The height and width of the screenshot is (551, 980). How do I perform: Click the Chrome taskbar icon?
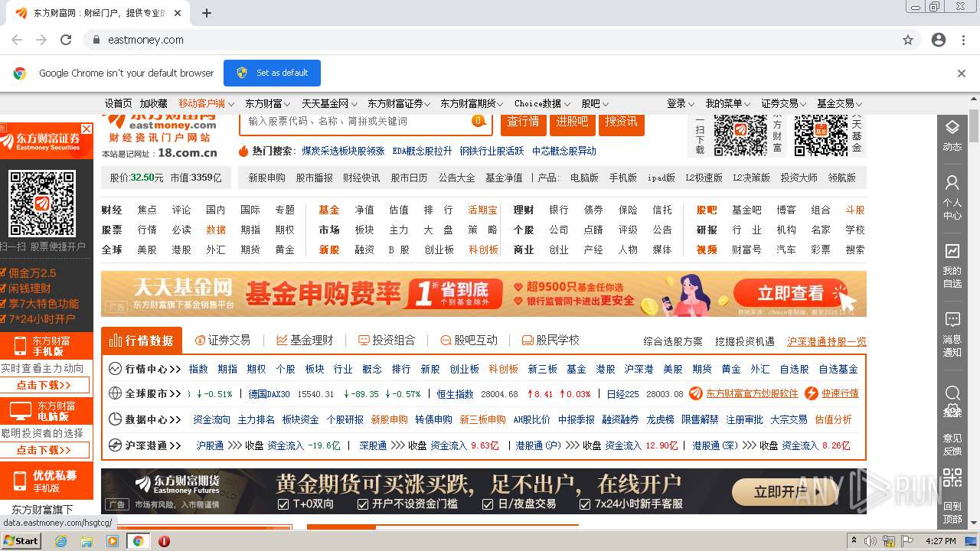point(138,540)
